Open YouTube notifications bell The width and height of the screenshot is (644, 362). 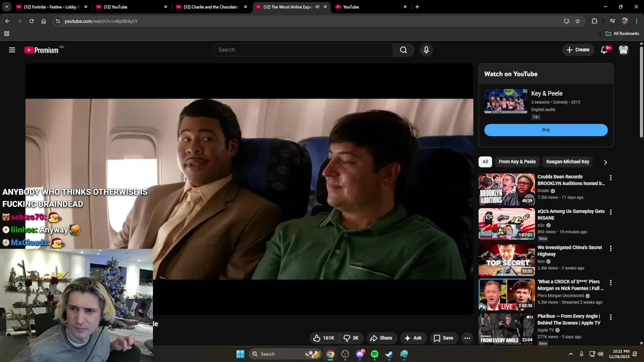tap(604, 50)
